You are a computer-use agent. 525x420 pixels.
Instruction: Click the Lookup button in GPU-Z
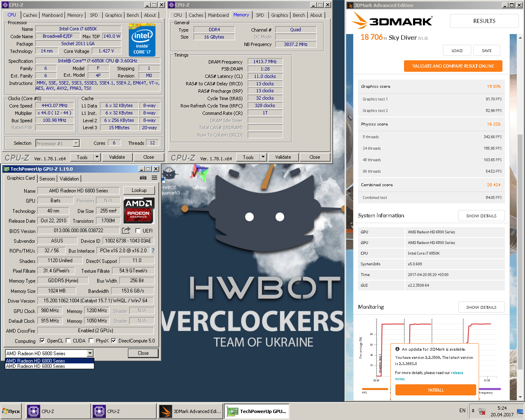tap(139, 190)
